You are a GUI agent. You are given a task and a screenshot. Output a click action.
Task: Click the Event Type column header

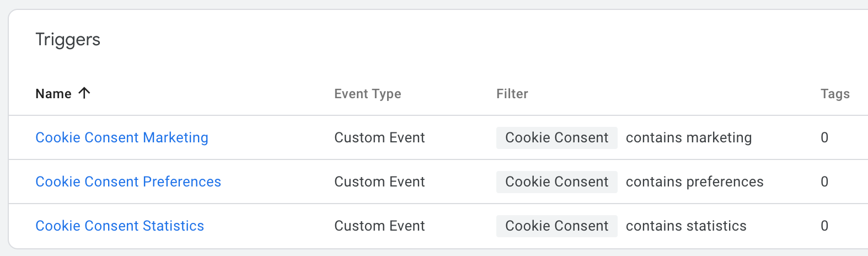[x=368, y=94]
